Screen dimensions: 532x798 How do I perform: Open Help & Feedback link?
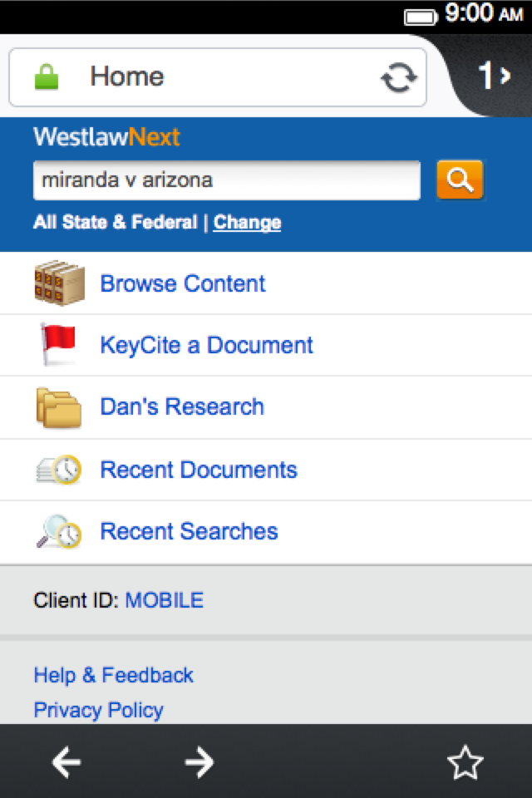[x=113, y=675]
